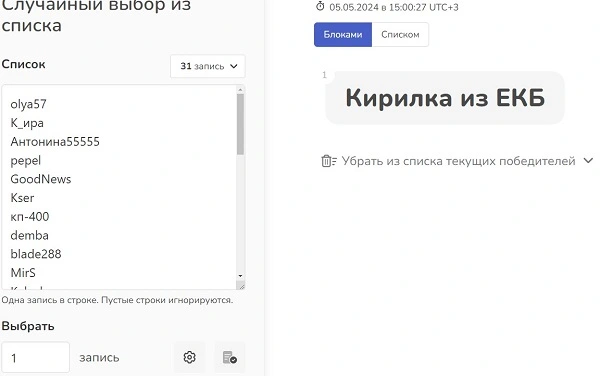
Task: Click the кп-400 entry in the list
Action: (29, 216)
